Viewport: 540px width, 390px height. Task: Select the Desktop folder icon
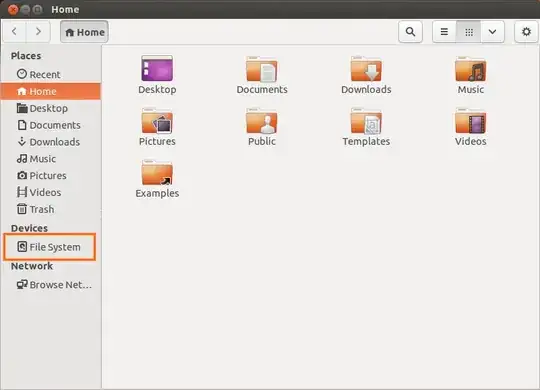tap(157, 75)
